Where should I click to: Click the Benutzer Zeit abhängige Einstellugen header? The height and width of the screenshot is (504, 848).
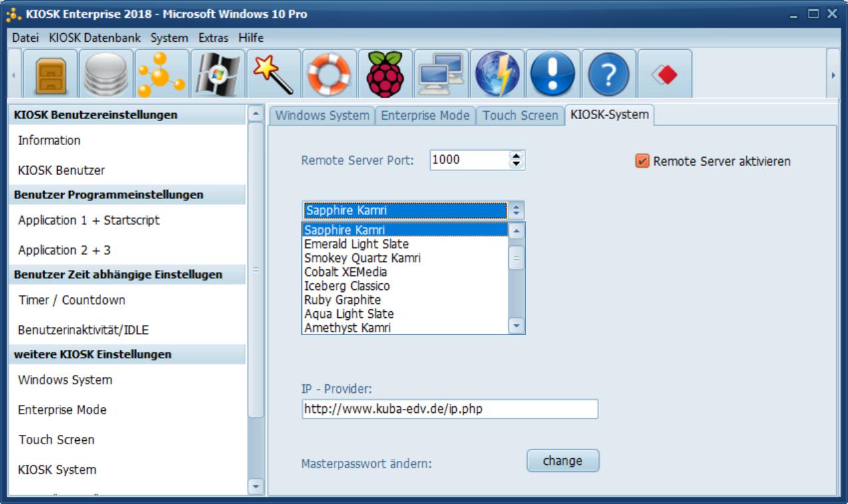coord(128,275)
